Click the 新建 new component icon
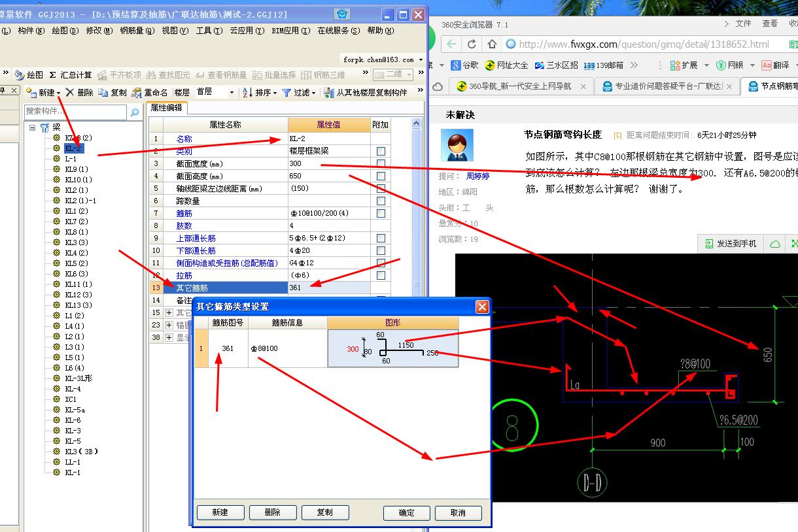This screenshot has height=532, width=798. [31, 92]
